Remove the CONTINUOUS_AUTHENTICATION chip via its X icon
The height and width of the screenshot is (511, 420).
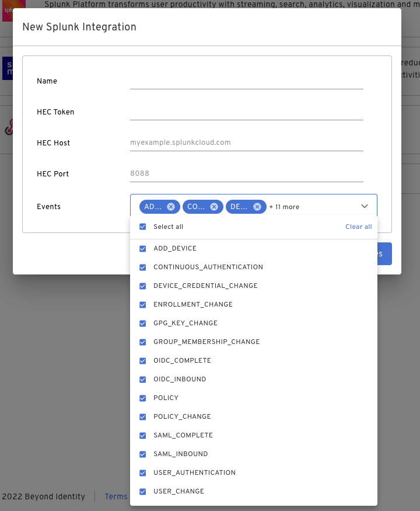point(214,207)
